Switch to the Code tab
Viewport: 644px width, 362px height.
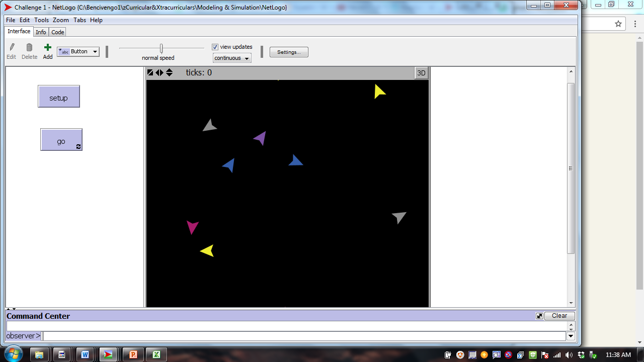click(57, 32)
